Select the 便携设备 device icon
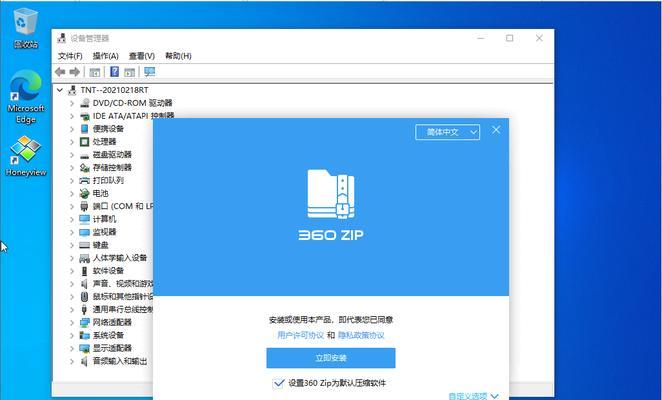This screenshot has width=662, height=400. click(x=84, y=128)
